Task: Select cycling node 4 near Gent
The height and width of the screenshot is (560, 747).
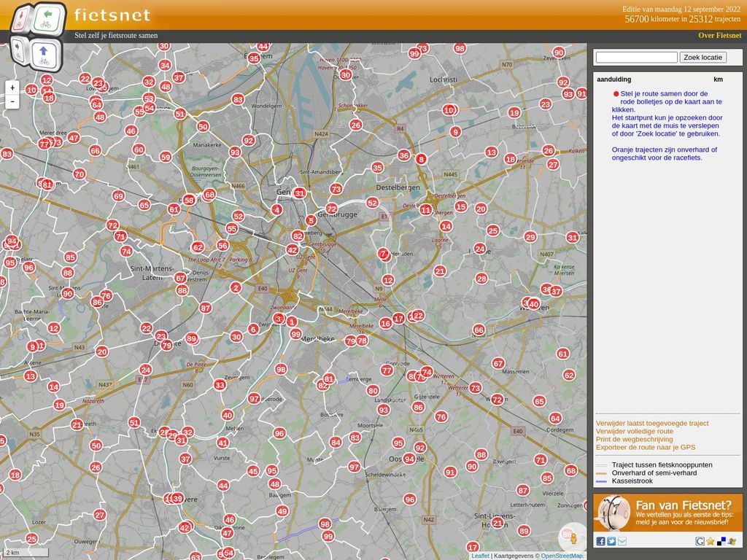Action: pos(276,209)
